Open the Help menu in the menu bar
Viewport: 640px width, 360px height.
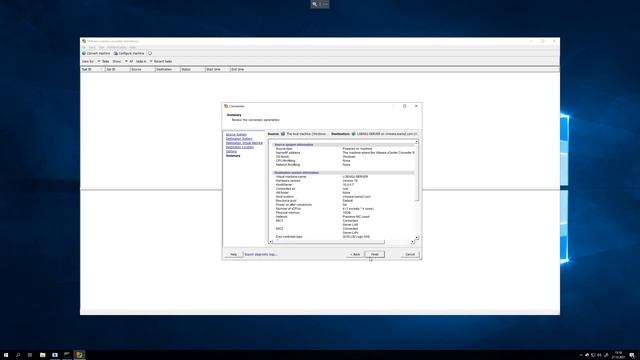pyautogui.click(x=133, y=47)
